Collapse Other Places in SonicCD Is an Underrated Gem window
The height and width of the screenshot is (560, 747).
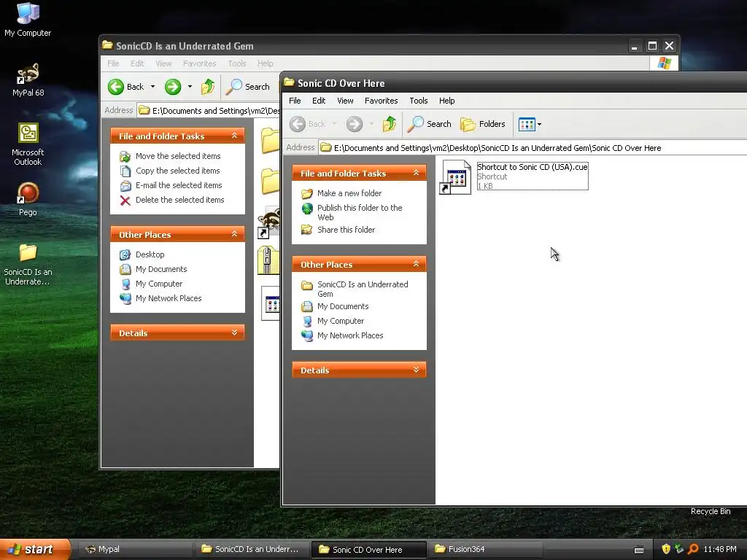[234, 234]
